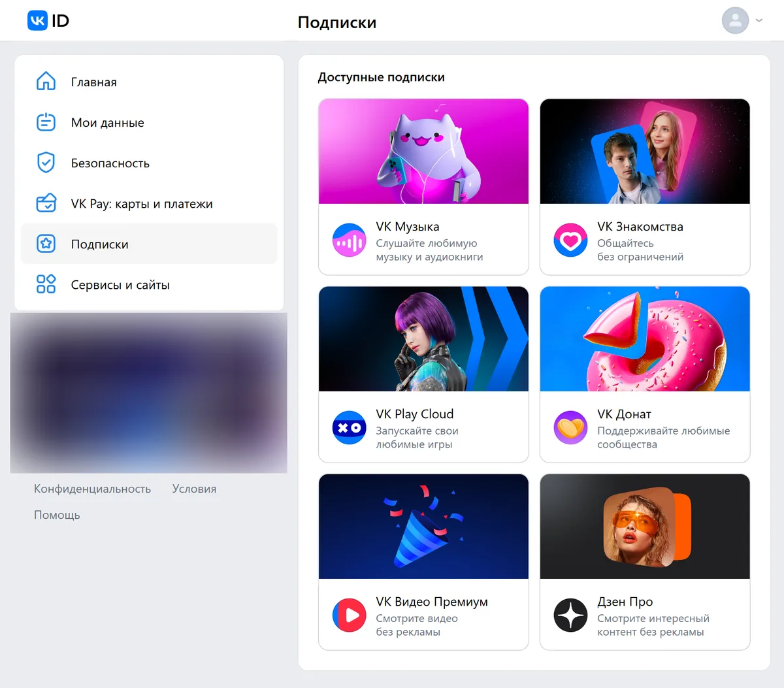Click the Главная home icon
Screen dimensions: 784x688
pos(46,82)
